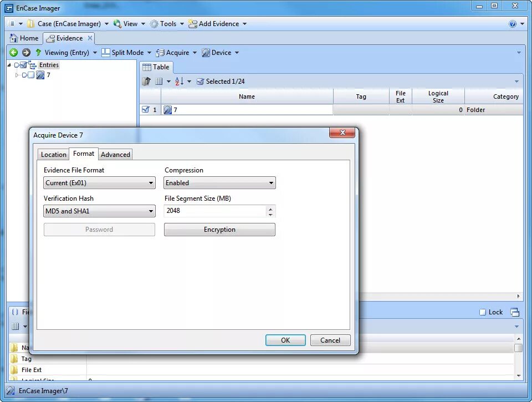The height and width of the screenshot is (402, 532).
Task: Click the lower pane scrollbar down arrow
Action: [x=519, y=375]
